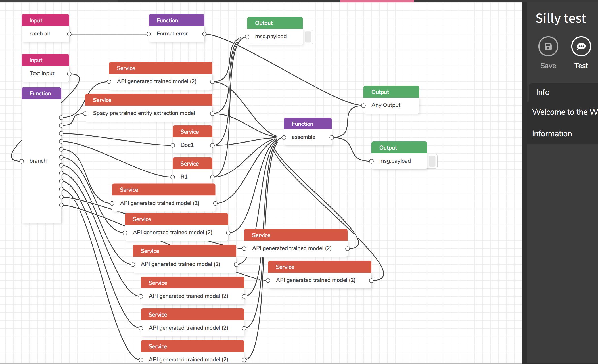Click the 'Silly test' flow title

point(561,18)
